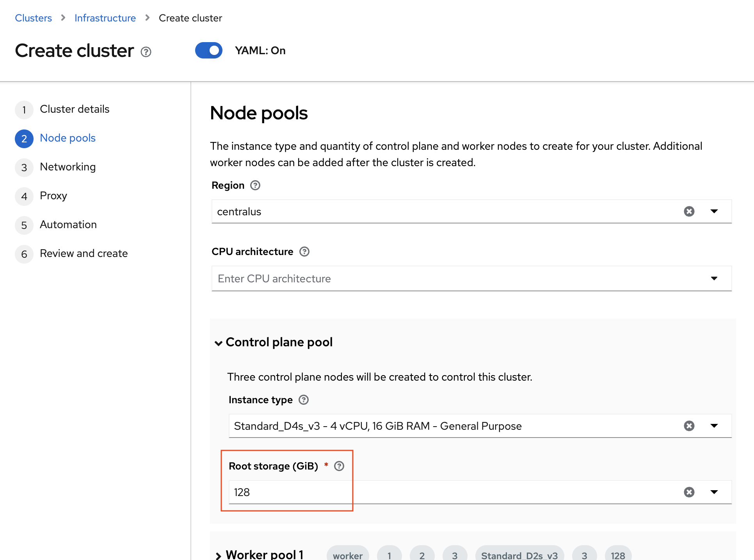Select the Networking wizard step
Screen dimensions: 754x560
68,167
